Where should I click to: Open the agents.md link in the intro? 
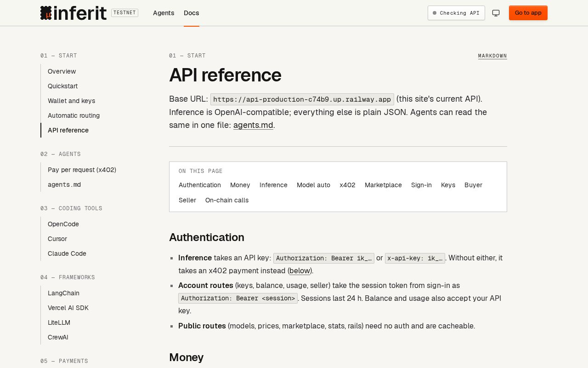coord(253,125)
